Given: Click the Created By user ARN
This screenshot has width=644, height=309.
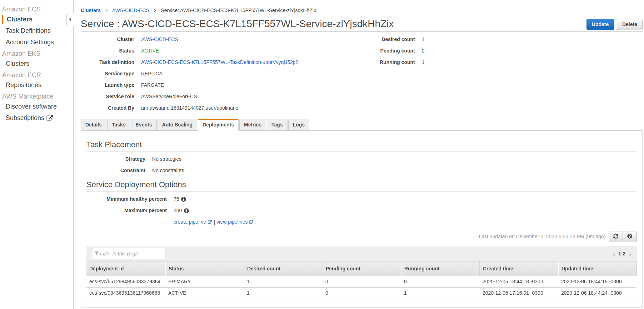Looking at the screenshot, I should pos(190,108).
